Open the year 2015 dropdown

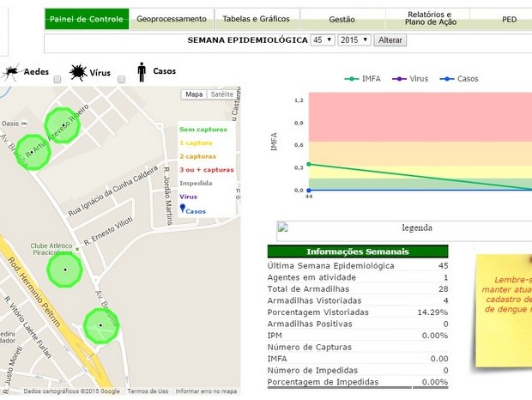[x=354, y=40]
